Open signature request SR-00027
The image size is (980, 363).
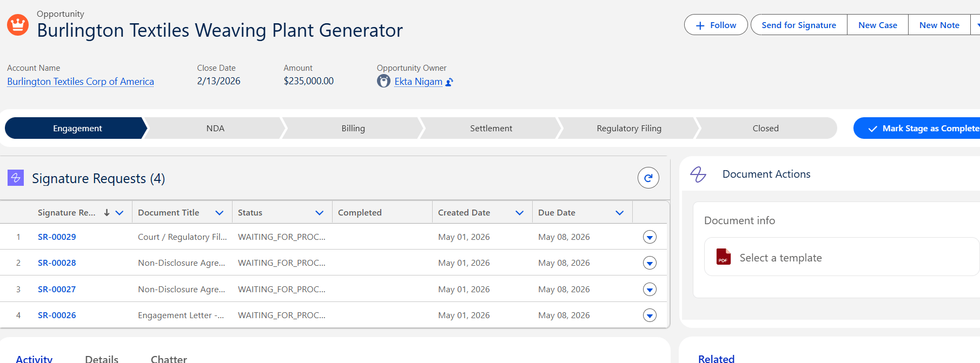(57, 290)
